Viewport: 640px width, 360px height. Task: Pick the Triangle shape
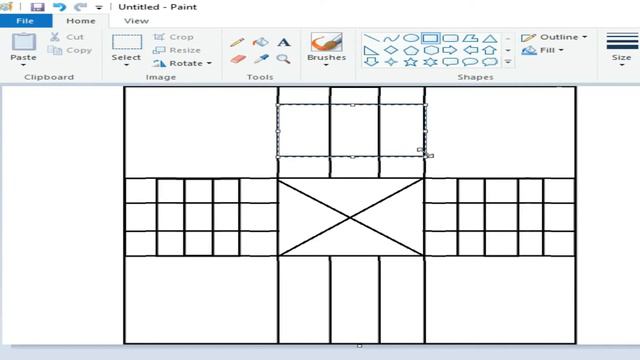coord(490,38)
